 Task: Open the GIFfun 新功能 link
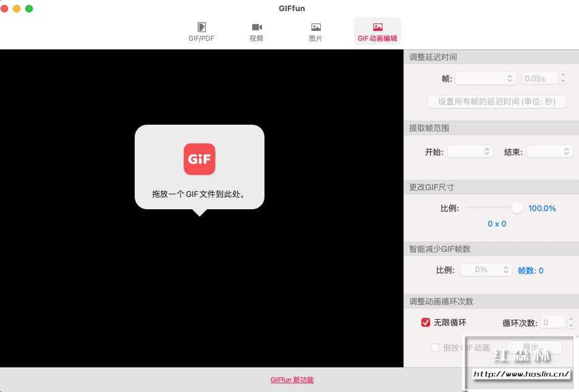292,380
